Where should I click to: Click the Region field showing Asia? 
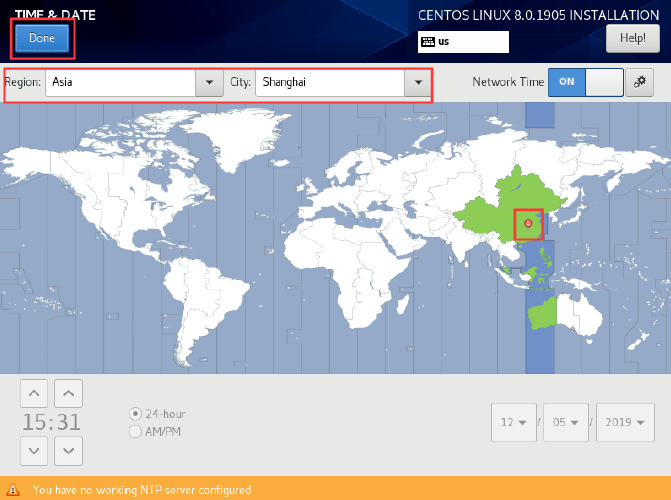click(x=120, y=82)
